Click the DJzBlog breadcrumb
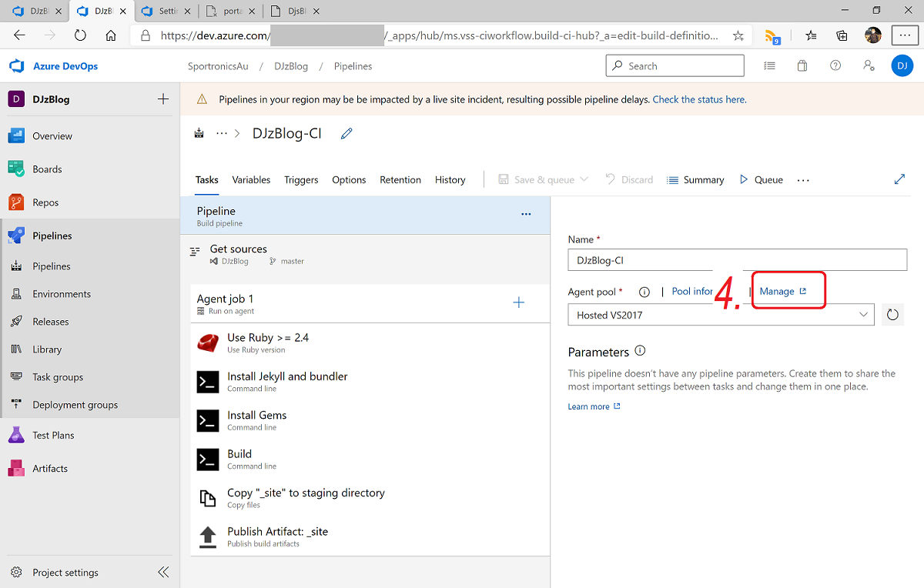This screenshot has width=924, height=588. coord(291,66)
